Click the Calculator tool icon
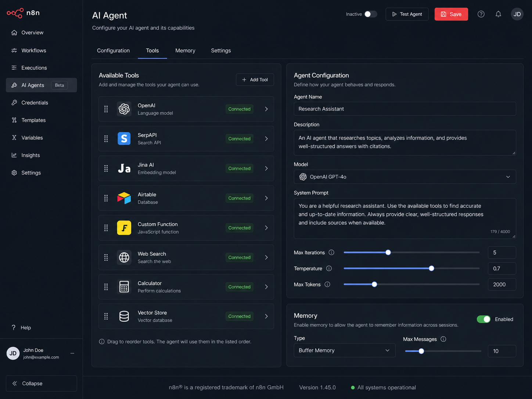Image resolution: width=532 pixels, height=399 pixels. click(x=124, y=287)
